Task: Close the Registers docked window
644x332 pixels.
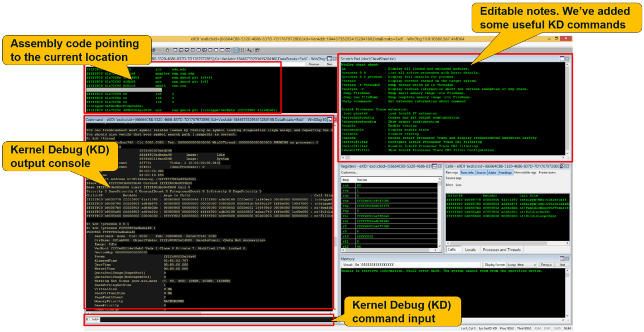Action: point(439,166)
